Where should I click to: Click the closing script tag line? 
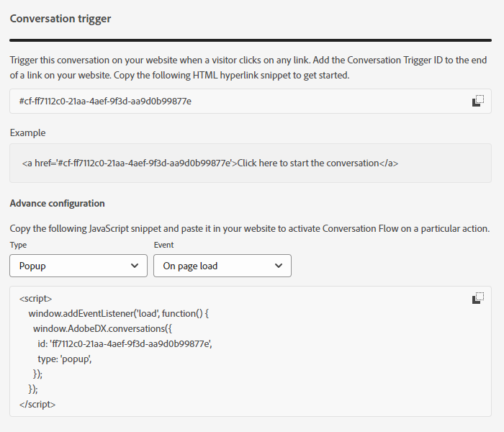pos(37,404)
